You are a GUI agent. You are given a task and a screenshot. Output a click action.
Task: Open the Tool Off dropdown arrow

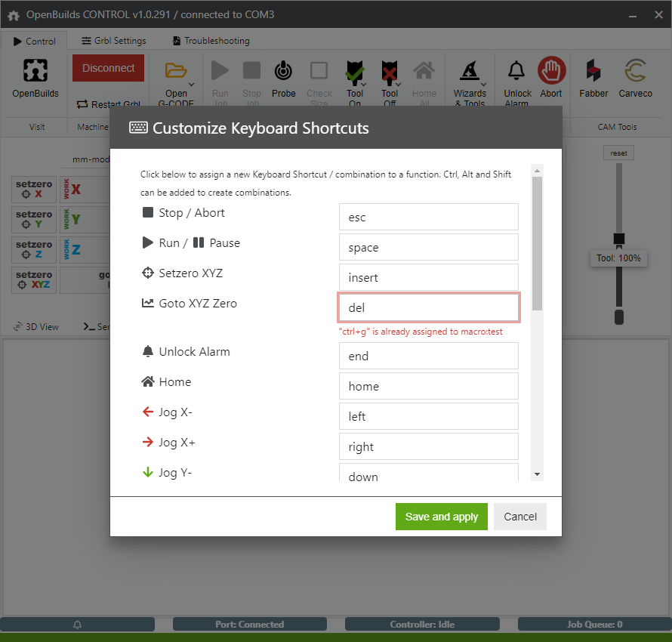coord(399,85)
